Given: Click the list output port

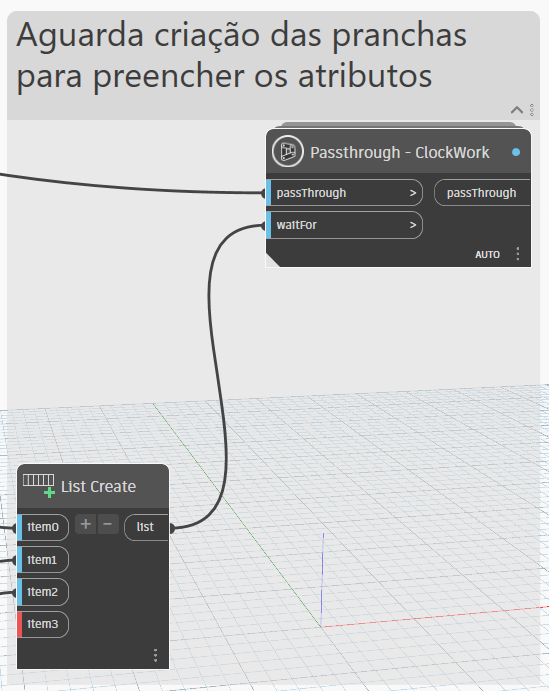Looking at the screenshot, I should [x=147, y=527].
